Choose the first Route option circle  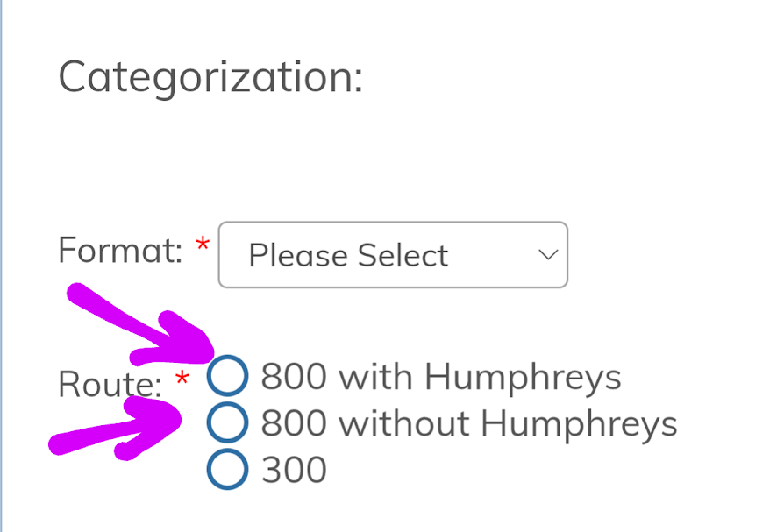[x=227, y=376]
